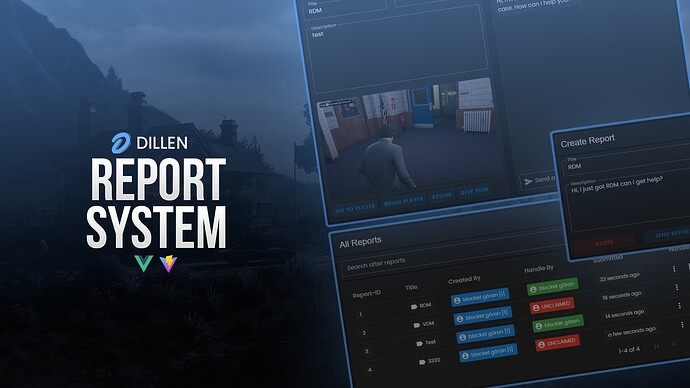
Task: Click '22 seconds ago' timestamp
Action: point(620,276)
